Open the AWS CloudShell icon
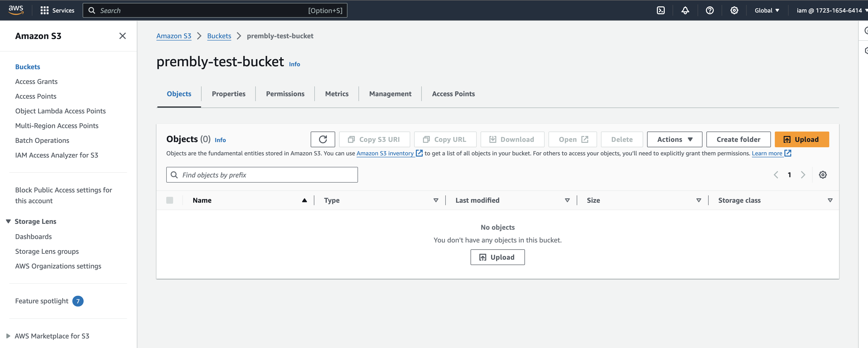 (x=661, y=11)
